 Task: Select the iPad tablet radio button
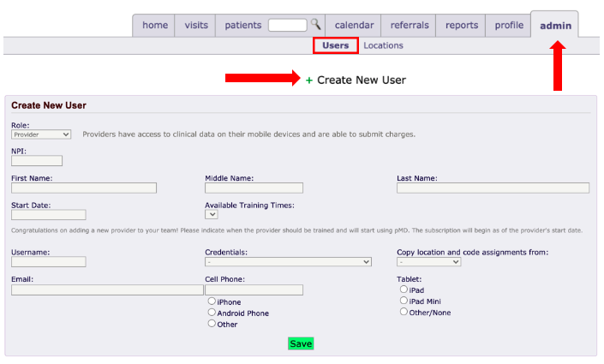(x=404, y=289)
